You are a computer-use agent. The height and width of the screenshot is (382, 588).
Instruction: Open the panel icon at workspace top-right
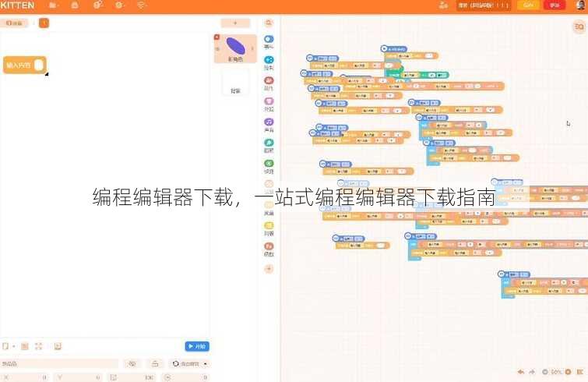pyautogui.click(x=579, y=27)
